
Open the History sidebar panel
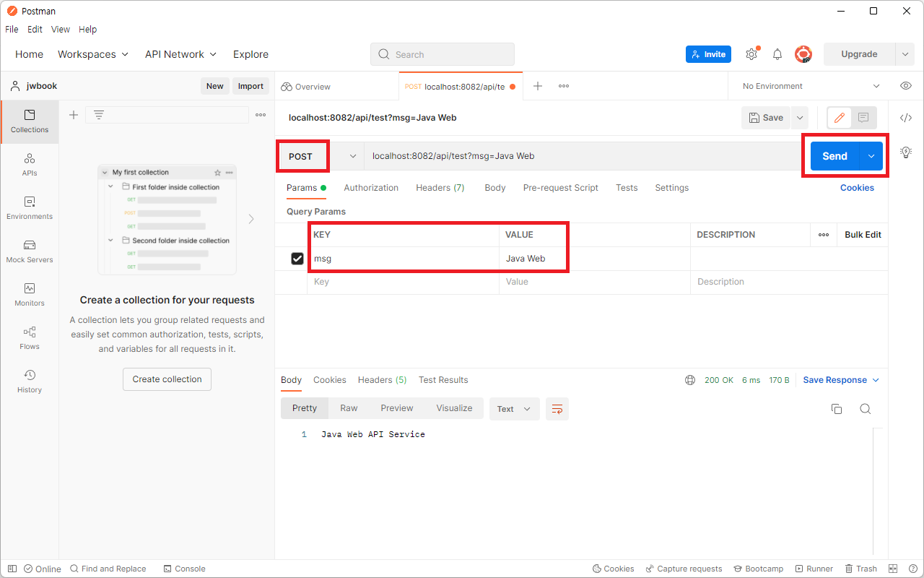coord(30,381)
